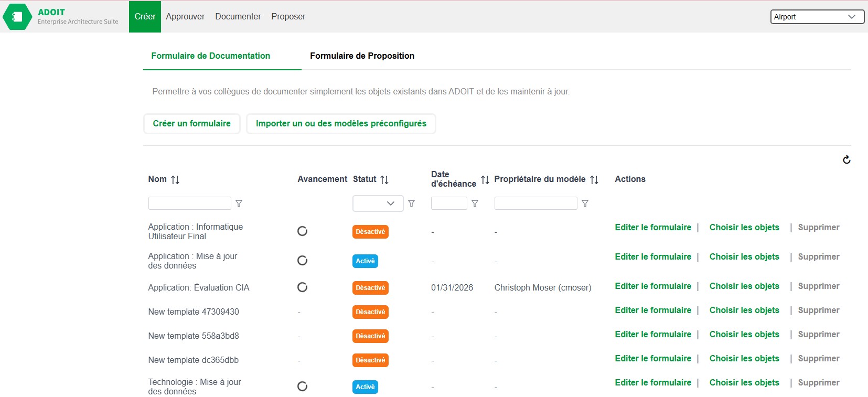Open the Proposer menu
The width and height of the screenshot is (868, 397).
tap(288, 17)
